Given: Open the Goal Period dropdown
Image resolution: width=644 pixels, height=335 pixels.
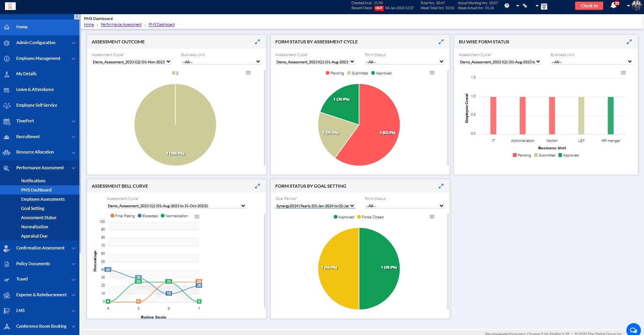Looking at the screenshot, I should coord(315,206).
